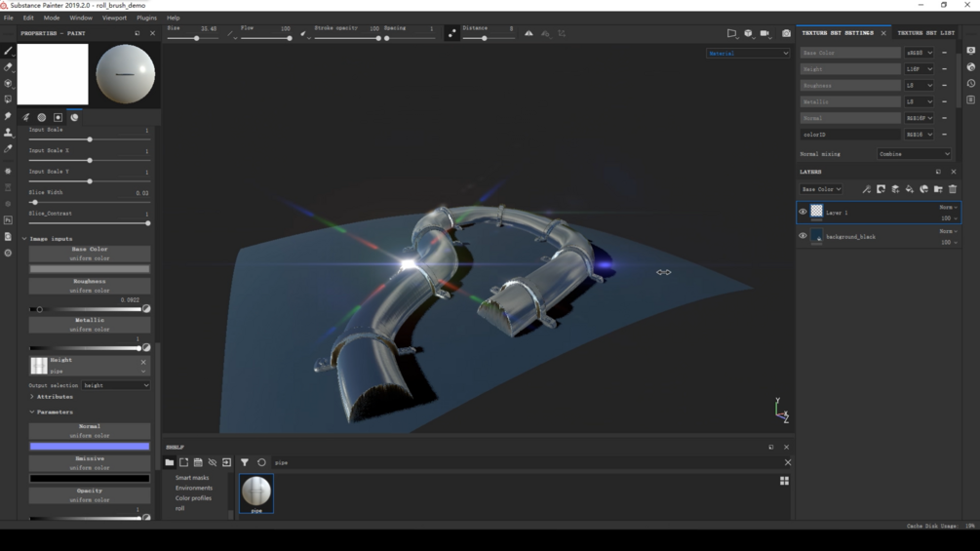The image size is (980, 551).
Task: Open the Viewport menu
Action: pyautogui.click(x=114, y=18)
